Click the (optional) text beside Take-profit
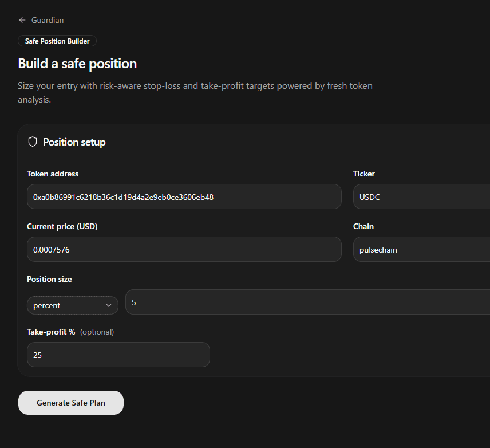Viewport: 490px width, 448px height. coord(97,332)
